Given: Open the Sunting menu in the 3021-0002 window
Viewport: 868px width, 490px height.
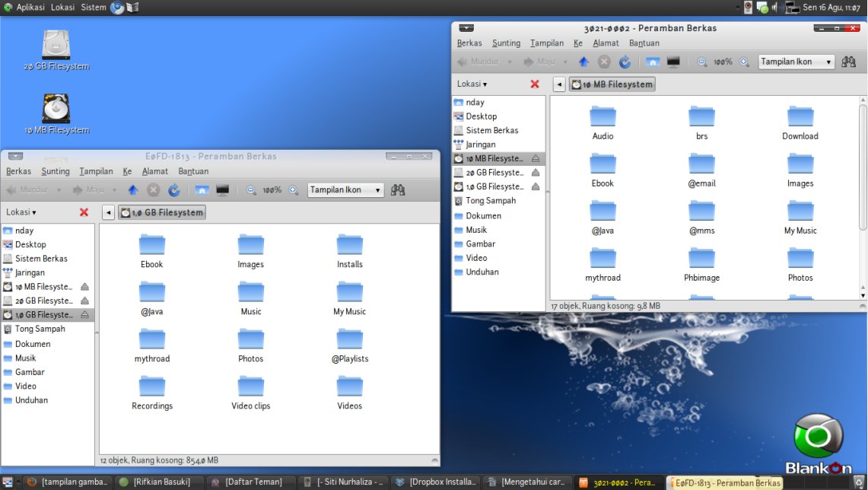Looking at the screenshot, I should pyautogui.click(x=506, y=43).
